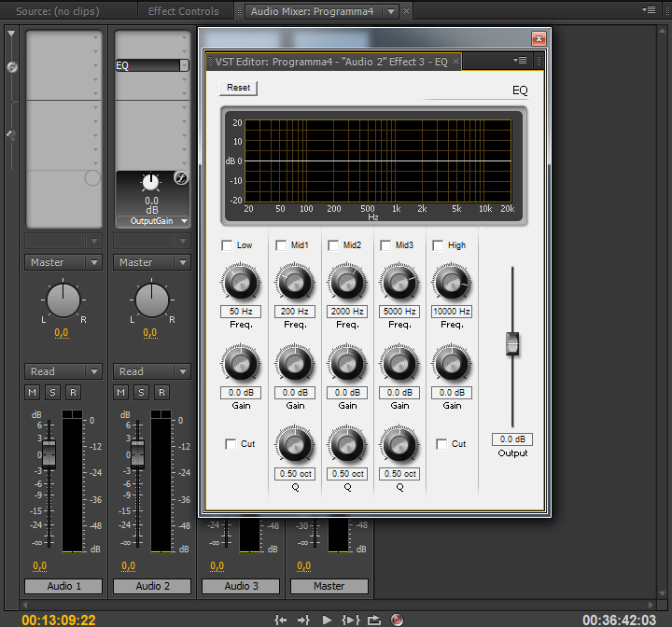Switch to the Effect Controls tab

[x=184, y=11]
